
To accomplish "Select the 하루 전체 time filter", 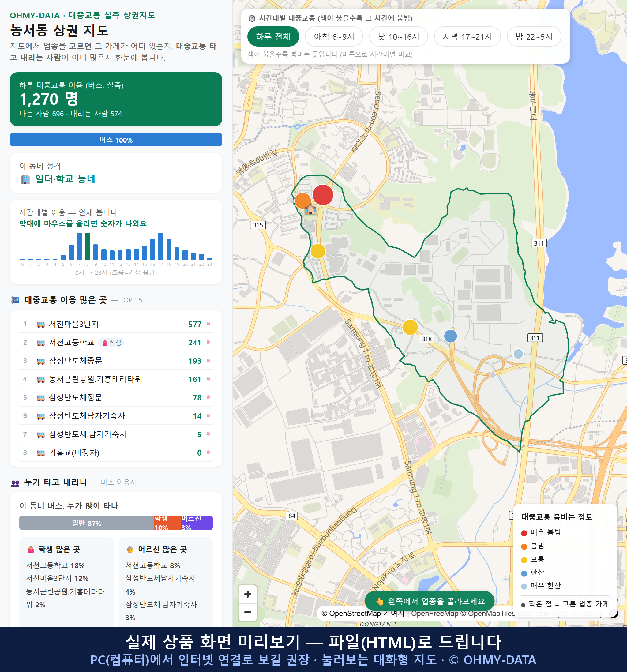I will point(273,36).
